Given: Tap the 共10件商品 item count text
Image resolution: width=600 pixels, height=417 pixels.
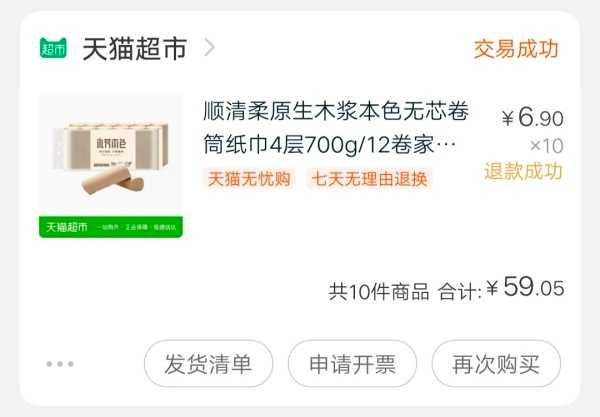Looking at the screenshot, I should tap(379, 292).
